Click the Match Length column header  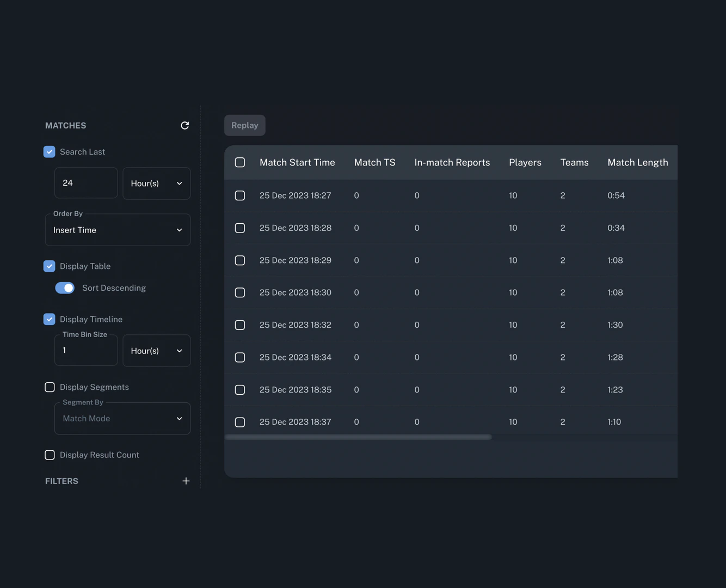coord(637,163)
